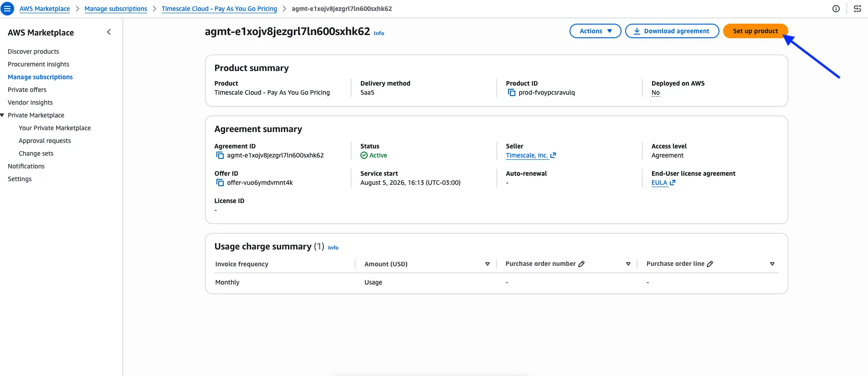The width and height of the screenshot is (868, 376).
Task: Download the agreement
Action: pos(672,31)
